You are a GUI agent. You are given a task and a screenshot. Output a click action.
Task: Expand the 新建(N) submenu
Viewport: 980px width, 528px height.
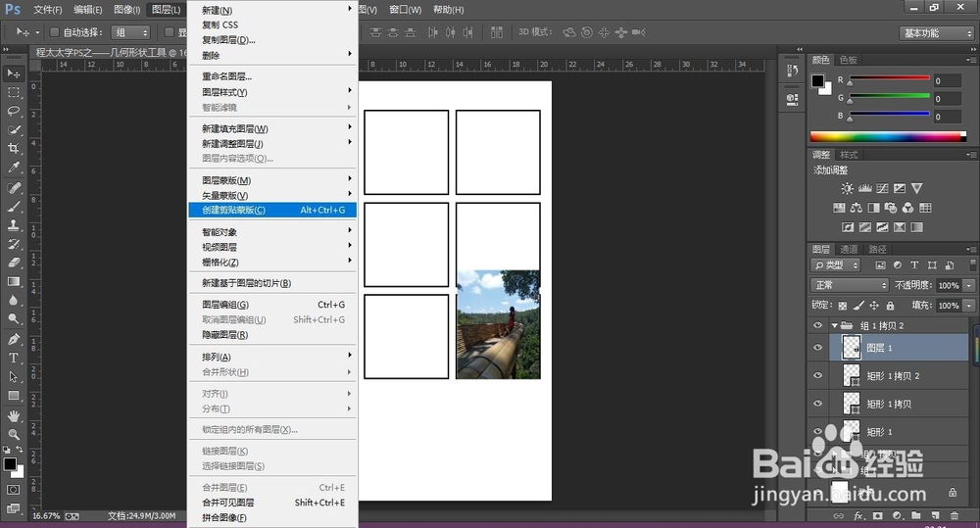tap(272, 10)
